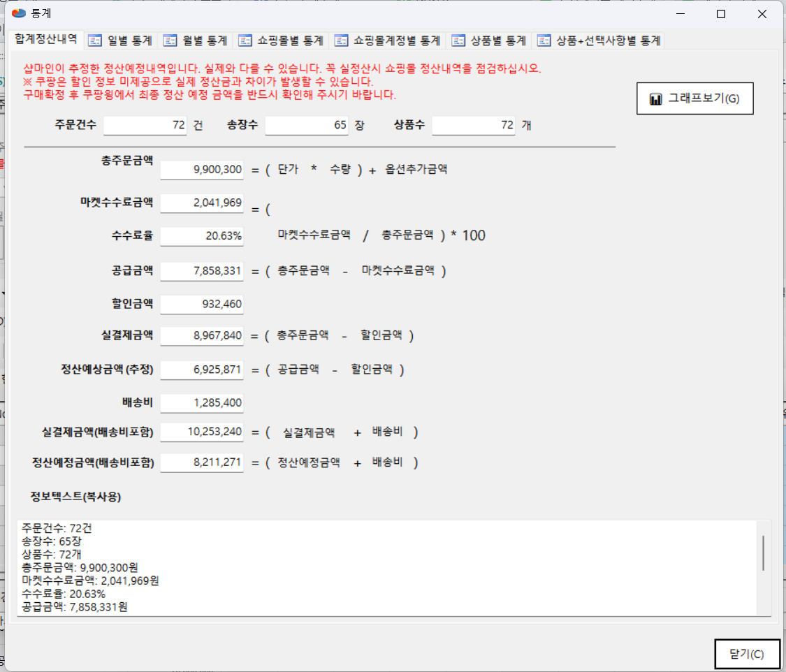Click the 일별 통계 tab icon
Image resolution: width=786 pixels, height=672 pixels.
pos(95,41)
